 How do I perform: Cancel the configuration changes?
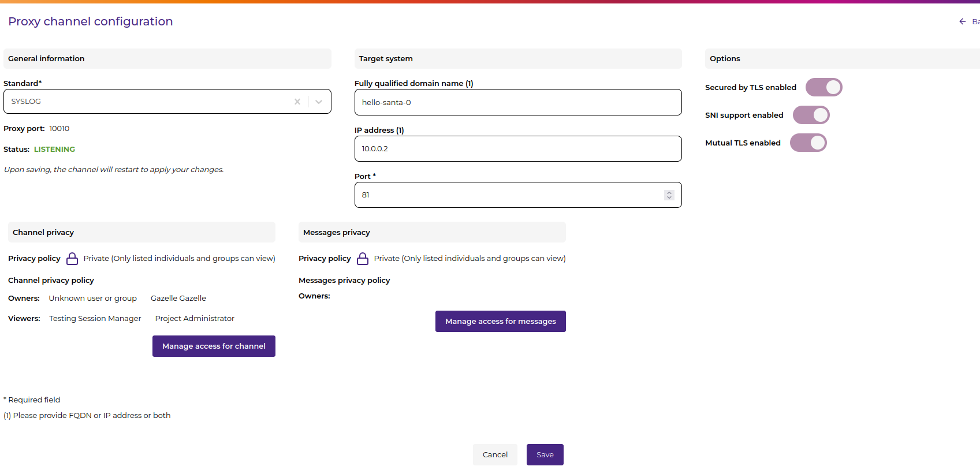pyautogui.click(x=495, y=455)
